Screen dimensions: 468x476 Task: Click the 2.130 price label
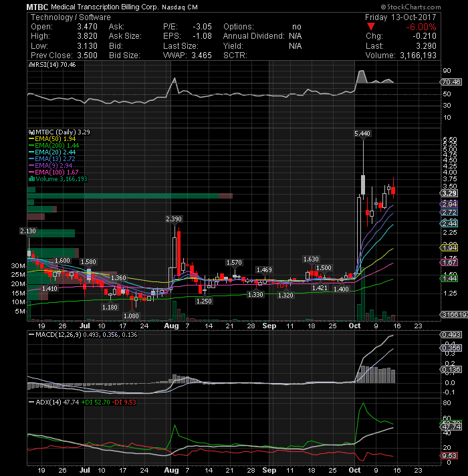(x=28, y=231)
